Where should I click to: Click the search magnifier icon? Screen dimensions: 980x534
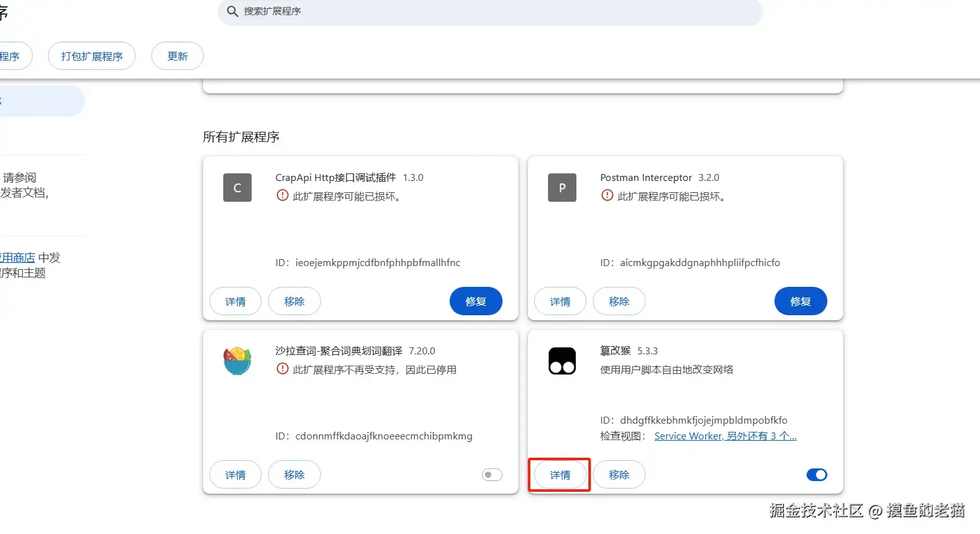click(x=232, y=11)
